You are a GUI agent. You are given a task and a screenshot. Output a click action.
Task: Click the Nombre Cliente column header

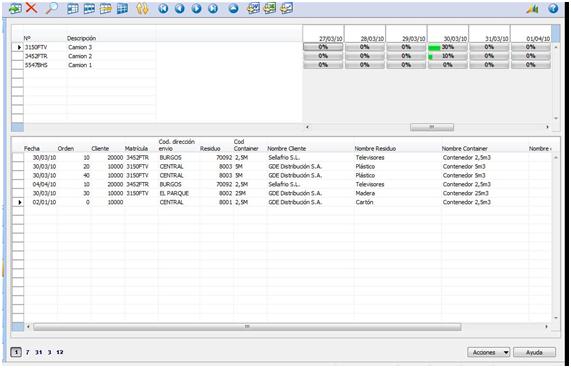coord(287,149)
